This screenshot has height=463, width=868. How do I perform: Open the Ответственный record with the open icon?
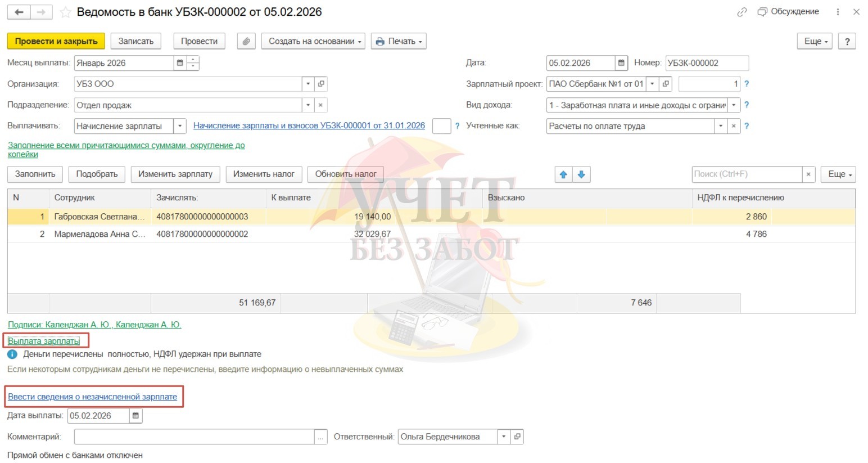(517, 437)
